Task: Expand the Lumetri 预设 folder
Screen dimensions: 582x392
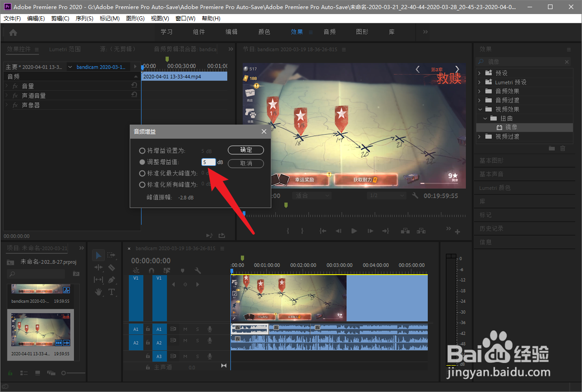Action: click(x=480, y=82)
